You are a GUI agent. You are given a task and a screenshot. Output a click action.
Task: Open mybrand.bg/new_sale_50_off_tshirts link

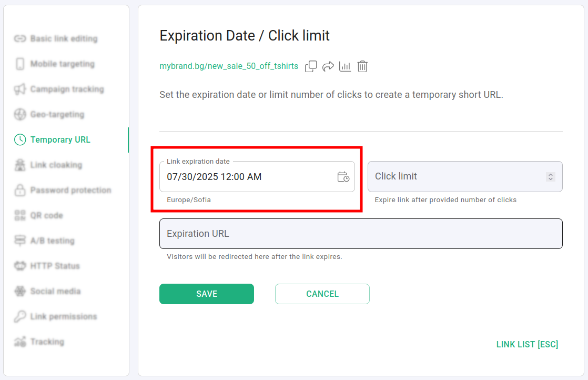[x=229, y=66]
